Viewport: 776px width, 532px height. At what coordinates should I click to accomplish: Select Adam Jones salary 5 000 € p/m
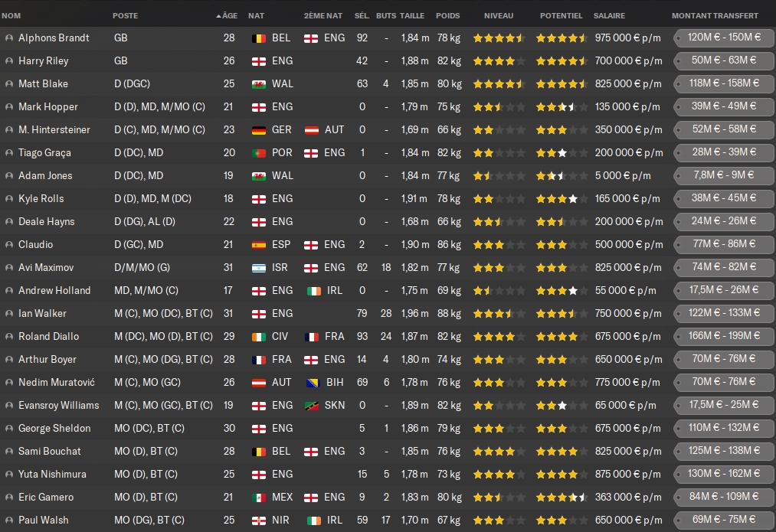(623, 175)
